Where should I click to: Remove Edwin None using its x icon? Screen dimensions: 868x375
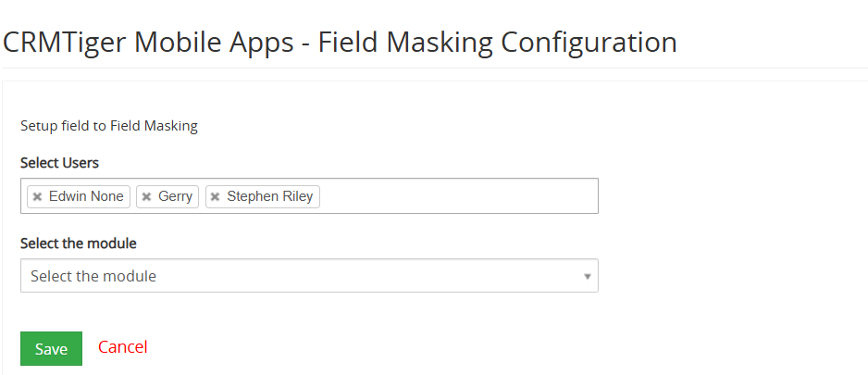[x=37, y=196]
